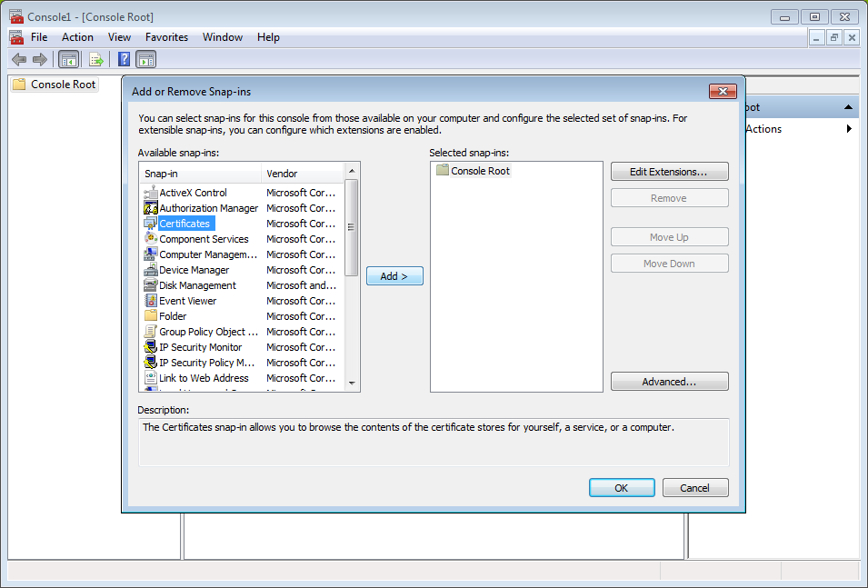Click the Forward arrow toolbar icon
Image resolution: width=868 pixels, height=588 pixels.
point(40,59)
